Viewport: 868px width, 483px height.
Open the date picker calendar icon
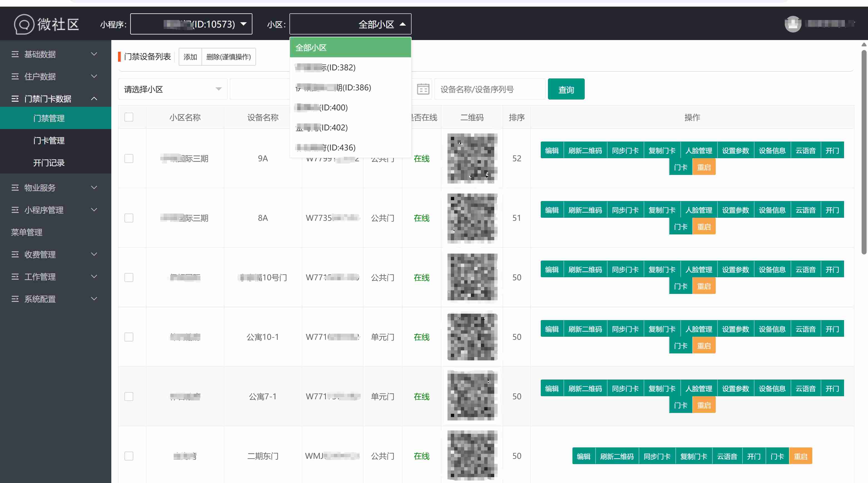423,89
